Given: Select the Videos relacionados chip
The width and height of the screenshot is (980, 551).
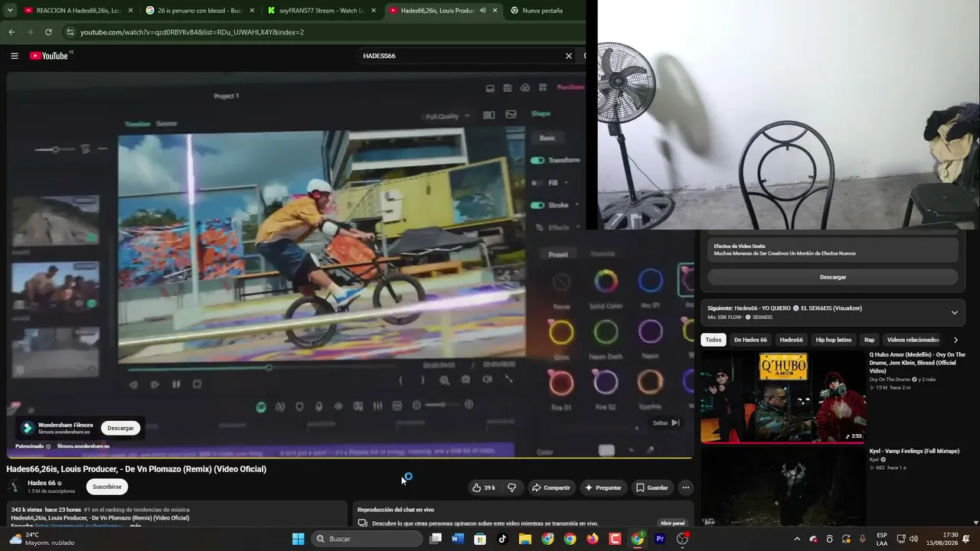Looking at the screenshot, I should click(913, 340).
